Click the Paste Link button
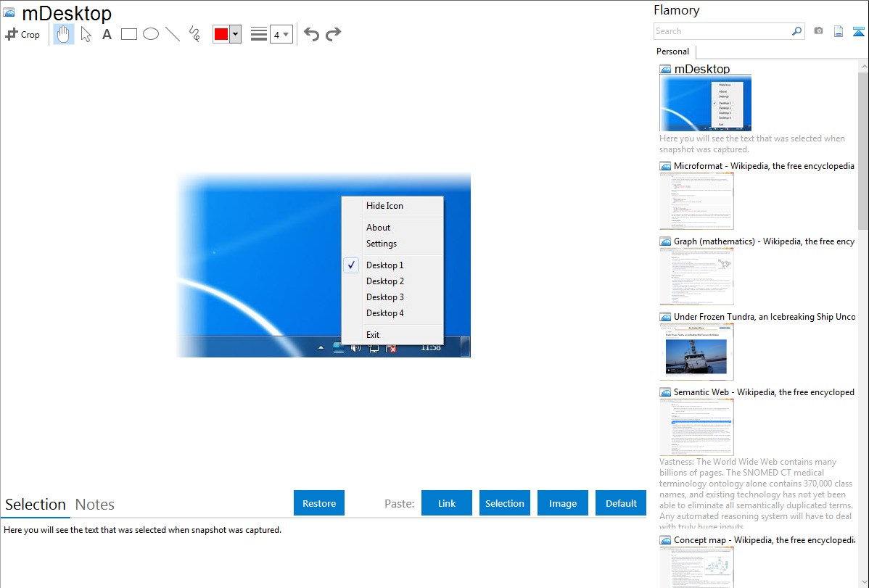The width and height of the screenshot is (869, 588). [x=447, y=503]
